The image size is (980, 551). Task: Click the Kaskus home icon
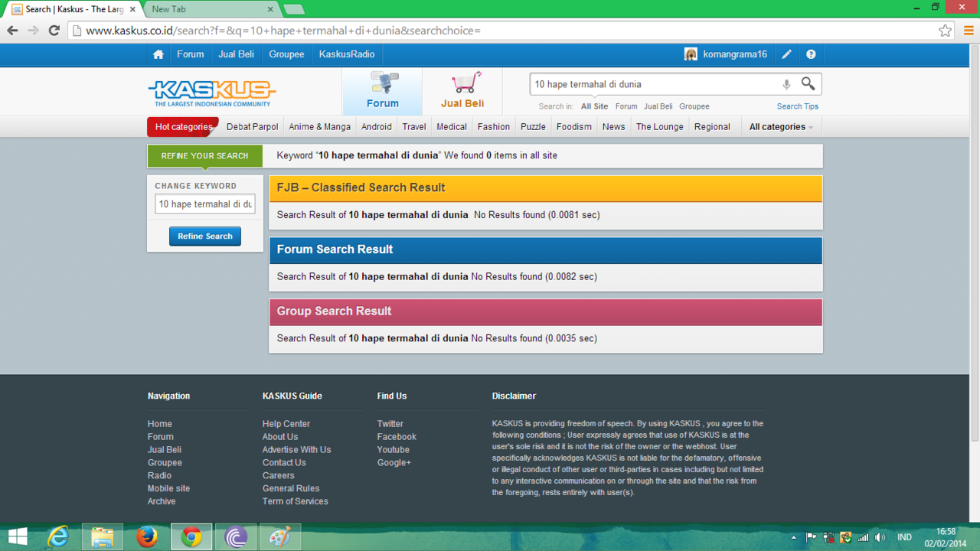tap(158, 54)
